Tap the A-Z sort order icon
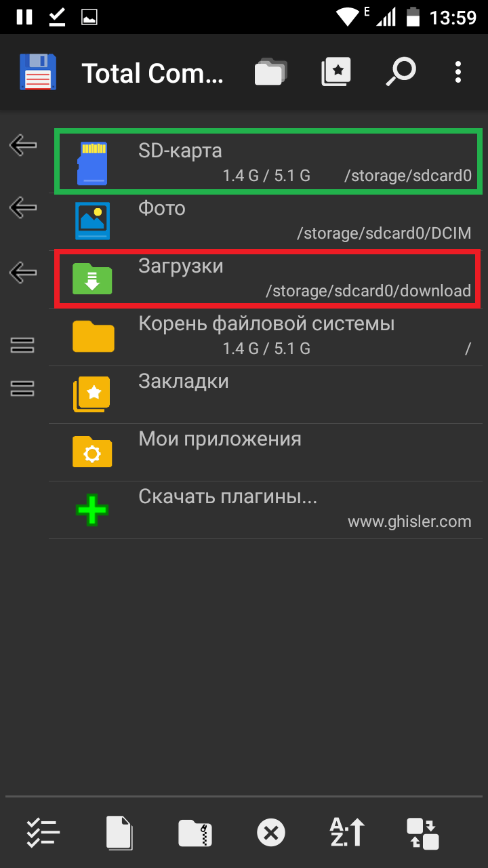Screen dimensions: 488x868 click(x=347, y=833)
